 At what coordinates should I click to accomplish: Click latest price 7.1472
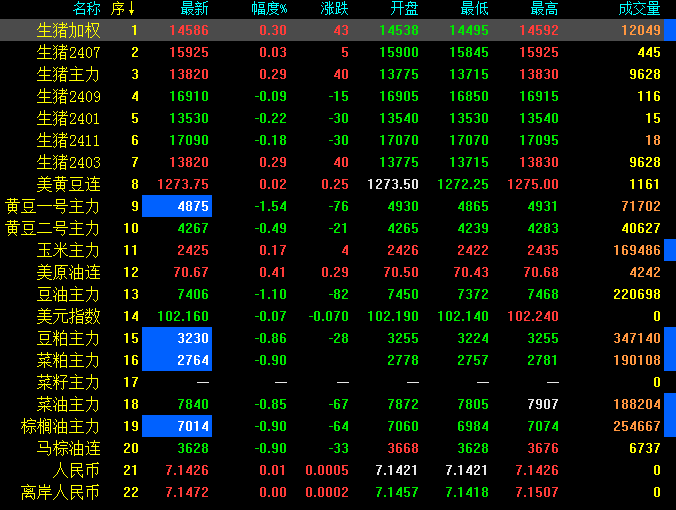[x=187, y=492]
